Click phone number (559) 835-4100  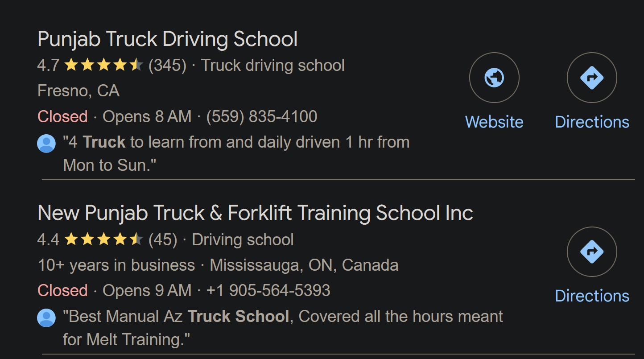pos(261,116)
